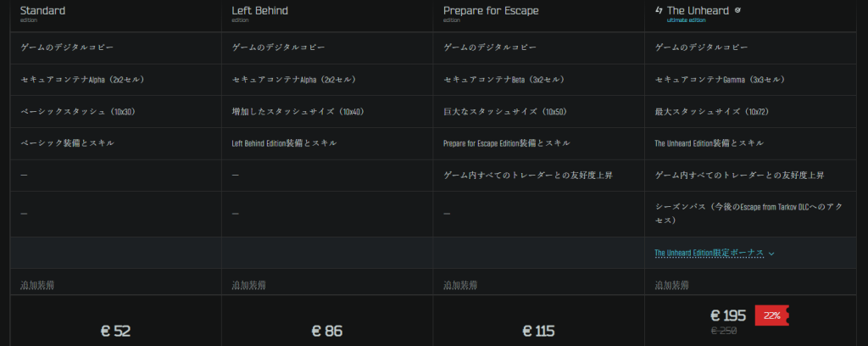The image size is (868, 346).
Task: Click the crossed-out € 250 original price
Action: pos(724,331)
